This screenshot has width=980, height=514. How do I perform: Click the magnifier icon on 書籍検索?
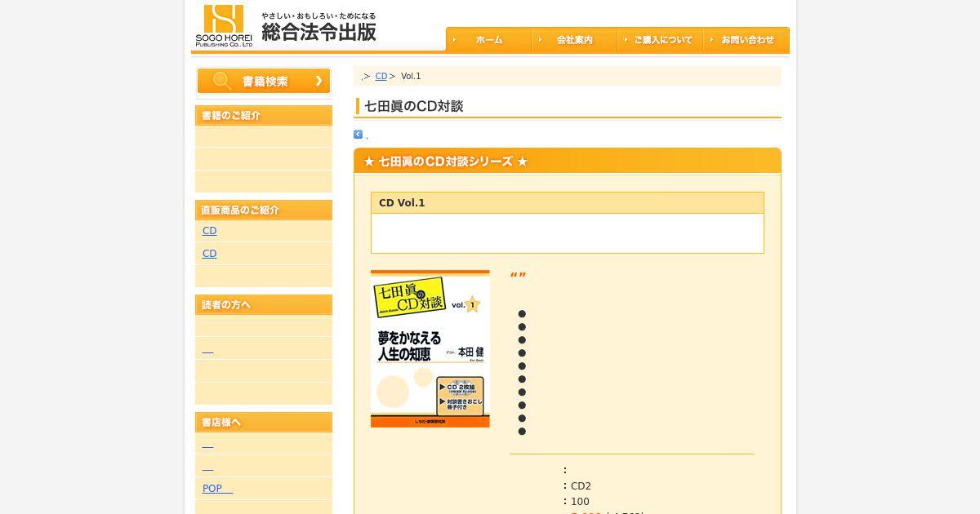pyautogui.click(x=221, y=81)
